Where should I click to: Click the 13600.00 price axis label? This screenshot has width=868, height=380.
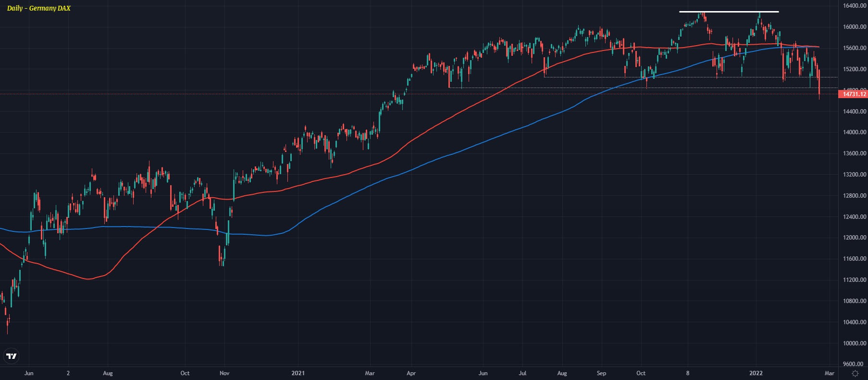(855, 153)
